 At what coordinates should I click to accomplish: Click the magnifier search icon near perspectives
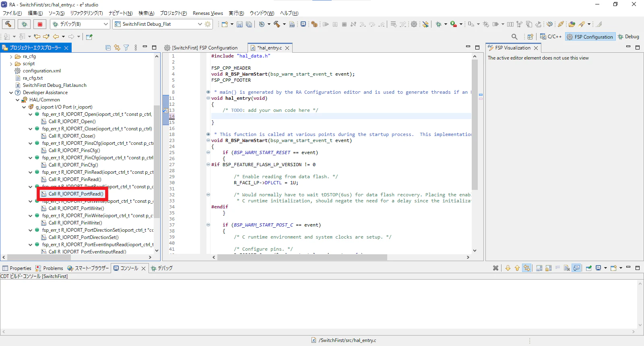[514, 37]
